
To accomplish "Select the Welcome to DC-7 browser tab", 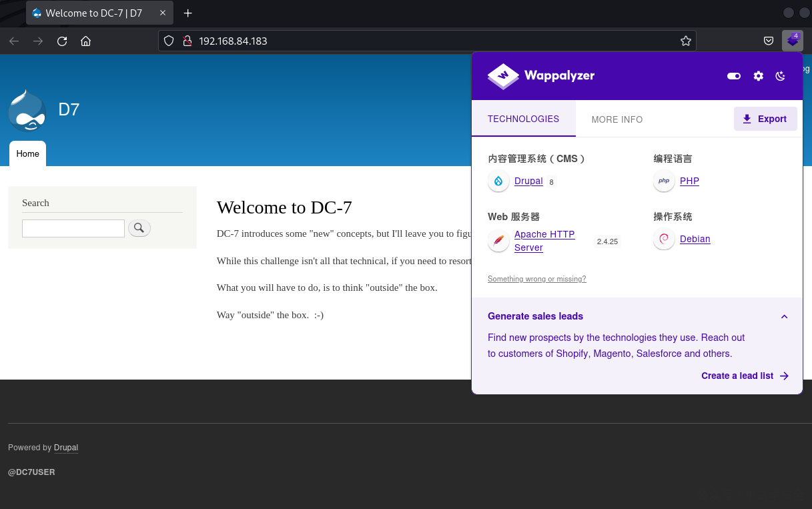I will [99, 13].
